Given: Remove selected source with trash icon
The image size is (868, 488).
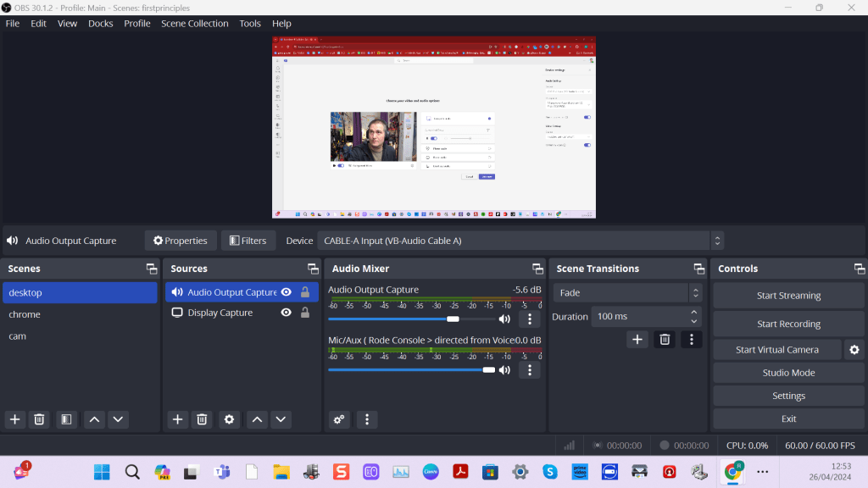Looking at the screenshot, I should tap(202, 419).
